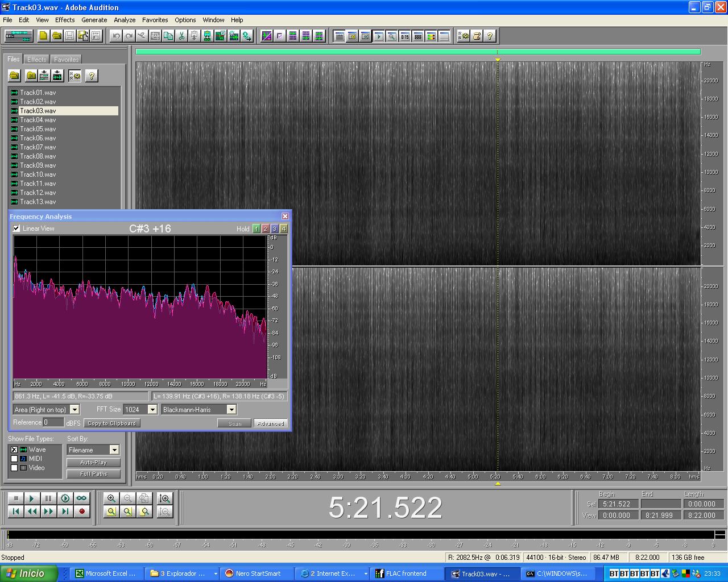Click Hold button 1 in Frequency Analysis
Image resolution: width=728 pixels, height=582 pixels.
click(257, 228)
